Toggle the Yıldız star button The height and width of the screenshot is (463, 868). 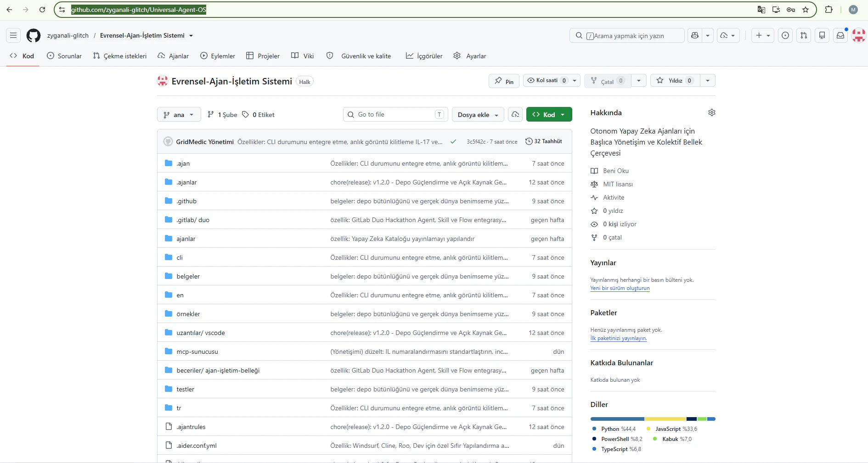click(x=675, y=80)
